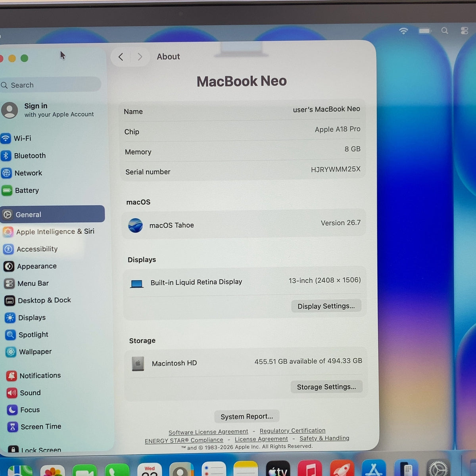Click the Storage Settings button
The height and width of the screenshot is (476, 476).
coord(326,387)
